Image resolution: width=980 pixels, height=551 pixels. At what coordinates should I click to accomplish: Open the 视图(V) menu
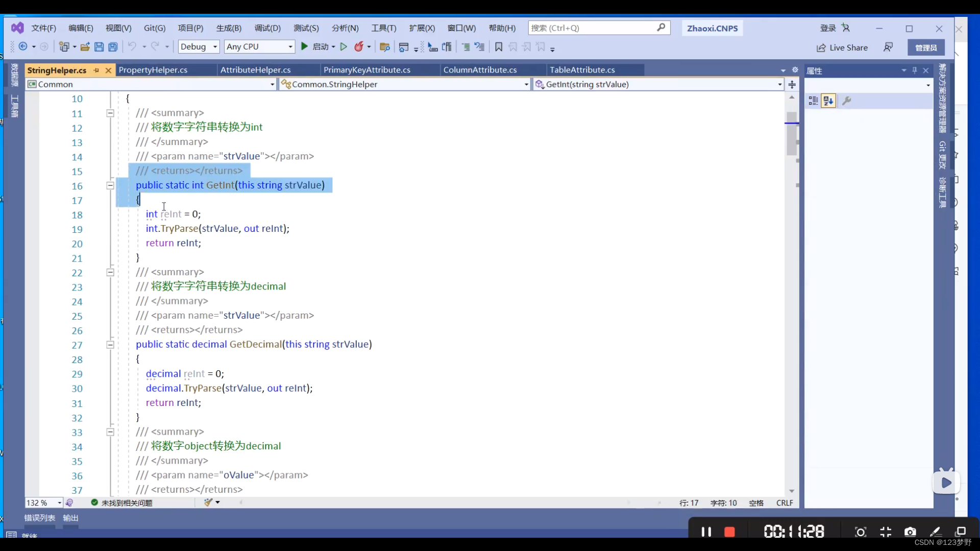(118, 28)
